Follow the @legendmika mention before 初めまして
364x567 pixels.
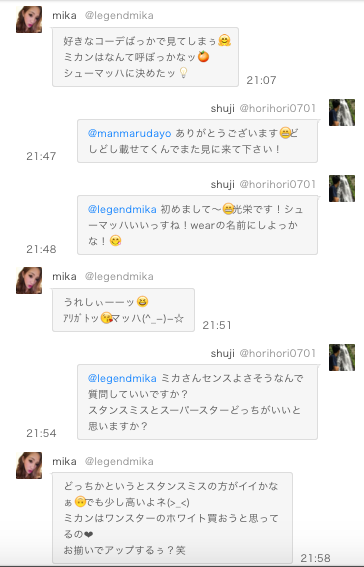coord(122,209)
